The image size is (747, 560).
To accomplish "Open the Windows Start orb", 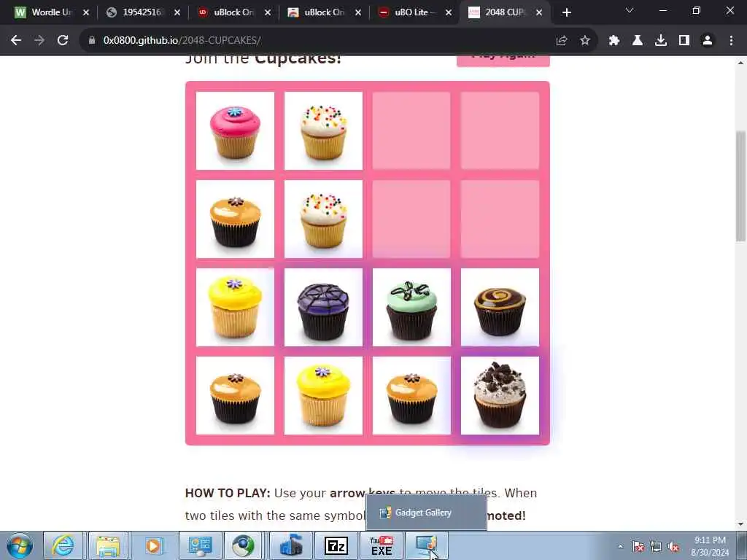I will (20, 545).
